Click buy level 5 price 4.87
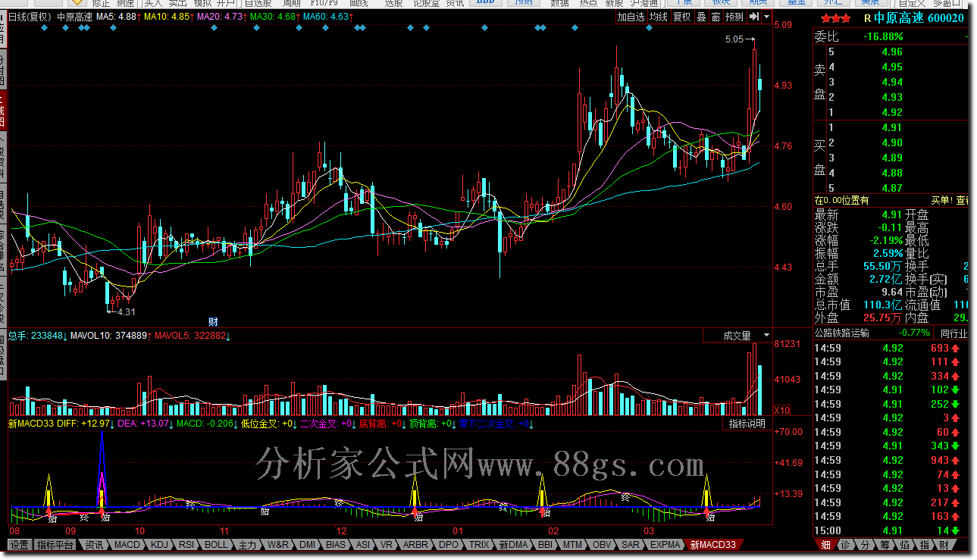 coord(892,188)
